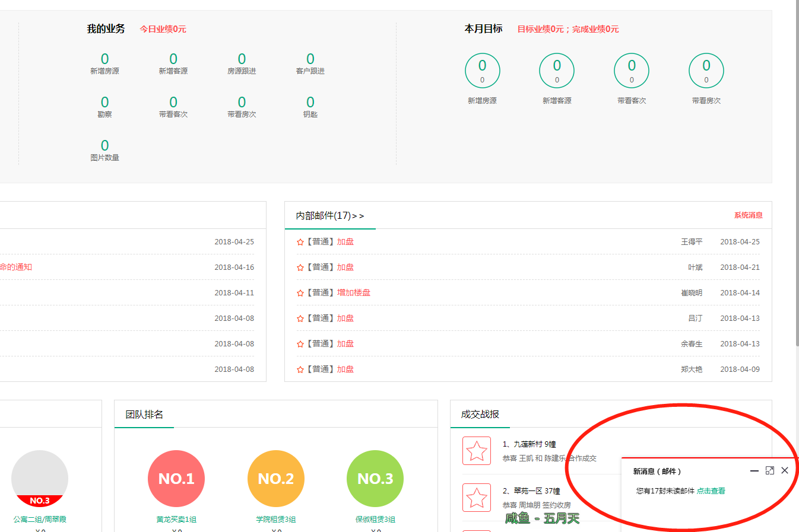The image size is (799, 532).
Task: Click star icon on 吕汀 mail row
Action: (x=300, y=318)
